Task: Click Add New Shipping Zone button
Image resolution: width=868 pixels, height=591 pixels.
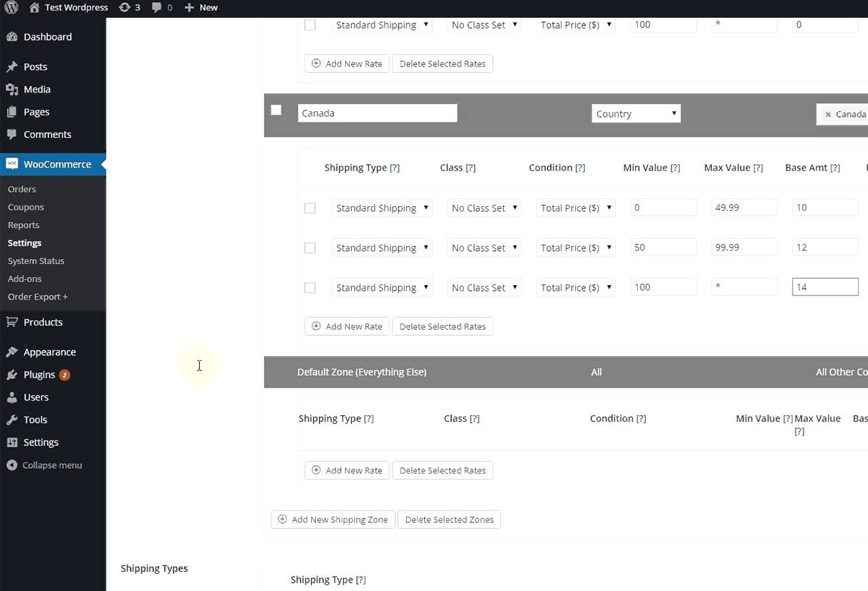Action: point(333,520)
